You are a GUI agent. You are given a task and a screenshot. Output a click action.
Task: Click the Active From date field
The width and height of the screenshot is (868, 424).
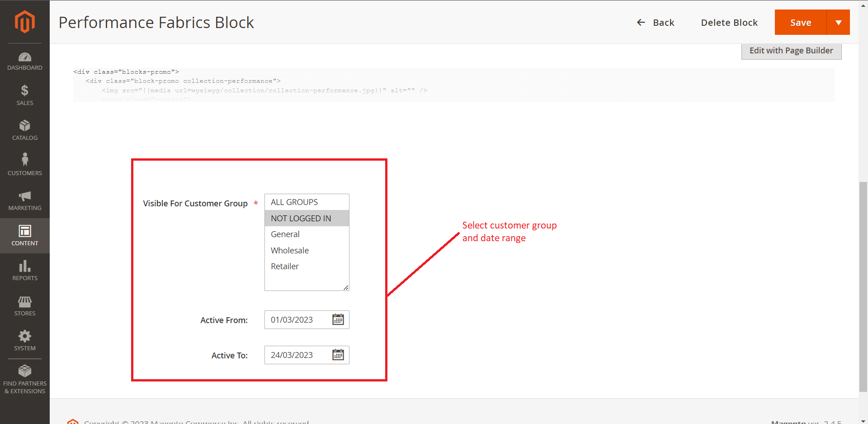[x=296, y=319]
